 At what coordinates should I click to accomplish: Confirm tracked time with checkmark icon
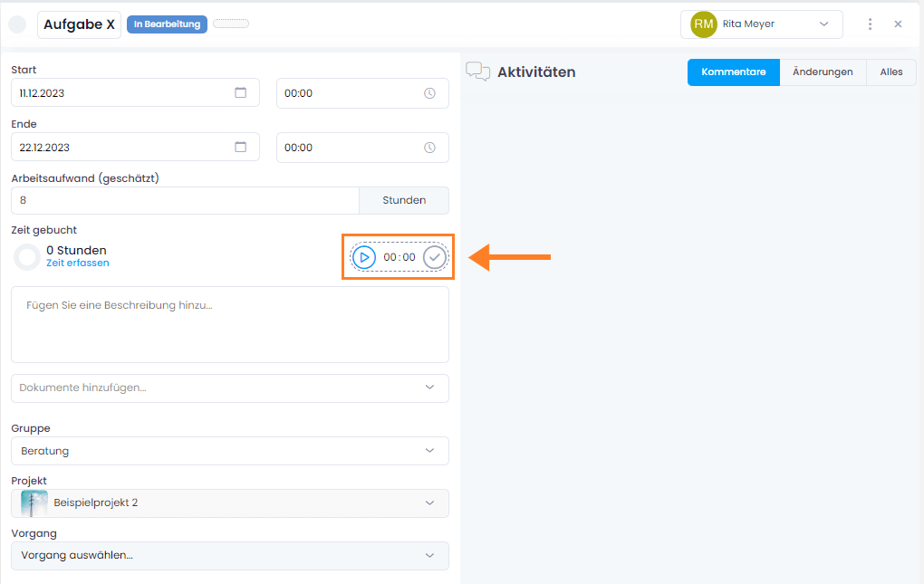click(435, 257)
